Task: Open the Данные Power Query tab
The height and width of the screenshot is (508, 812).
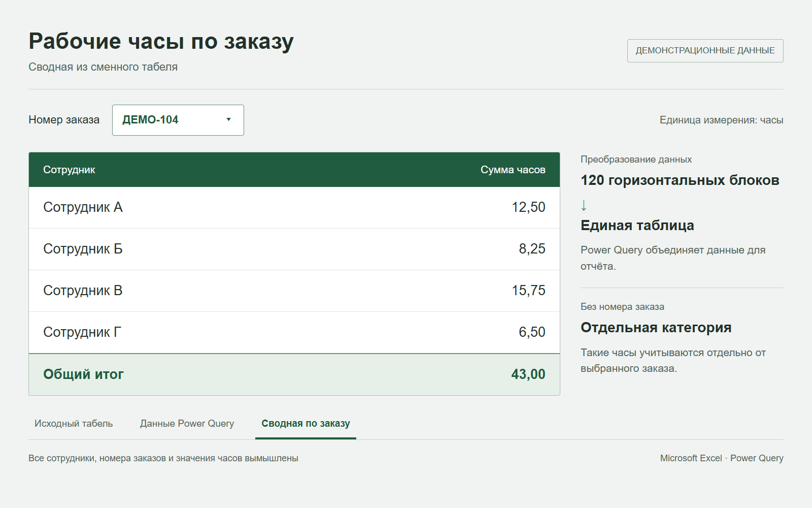Action: (187, 424)
